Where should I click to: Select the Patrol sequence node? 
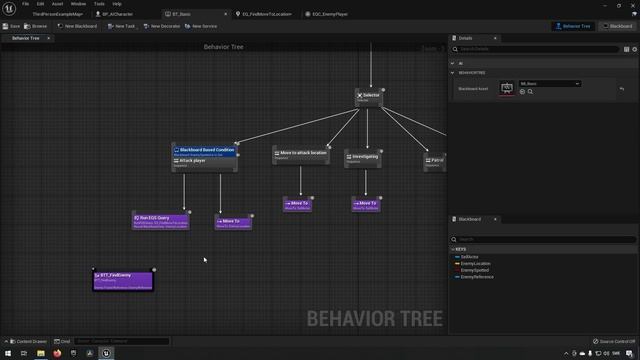click(x=435, y=162)
